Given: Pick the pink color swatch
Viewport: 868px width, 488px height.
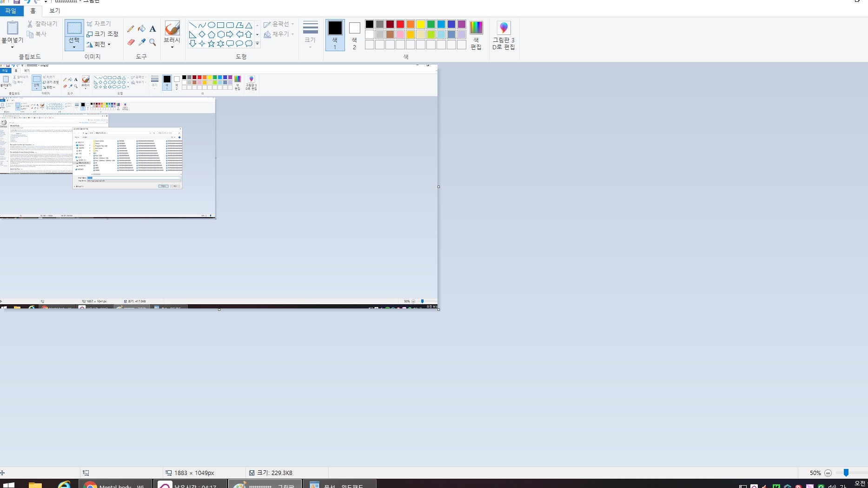Looking at the screenshot, I should coord(400,34).
